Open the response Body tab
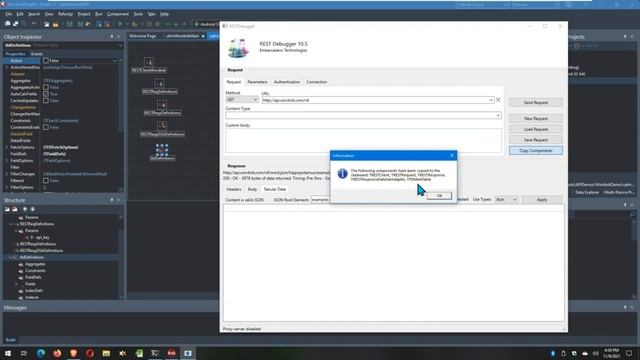 point(252,189)
